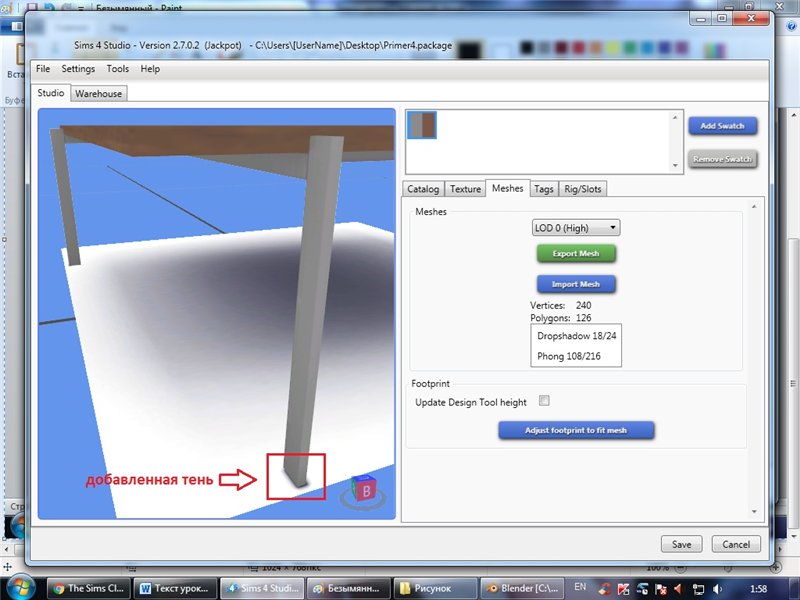Viewport: 800px width, 600px height.
Task: Switch to the Texture tab
Action: pos(465,189)
